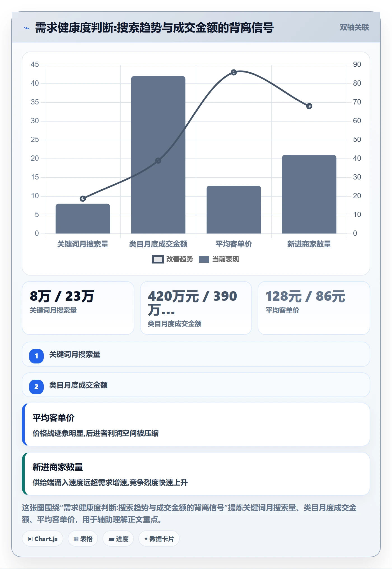Click the 数据卡片 tag
The height and width of the screenshot is (569, 392).
tap(159, 539)
